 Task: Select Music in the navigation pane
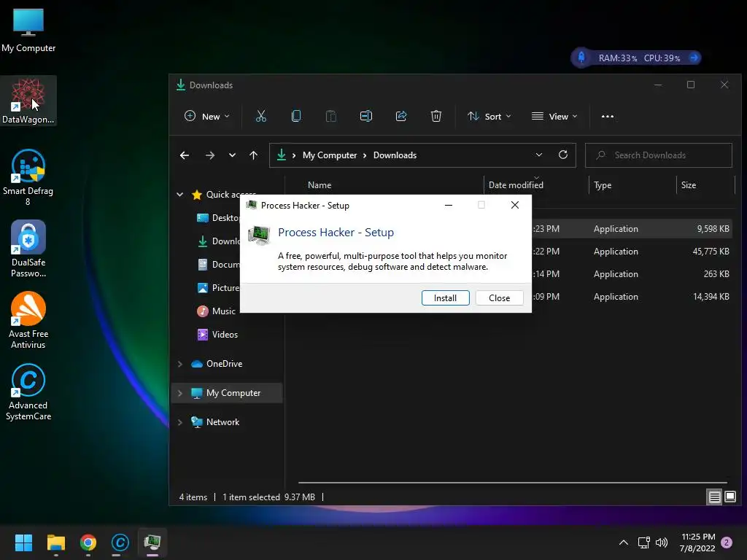[x=223, y=311]
